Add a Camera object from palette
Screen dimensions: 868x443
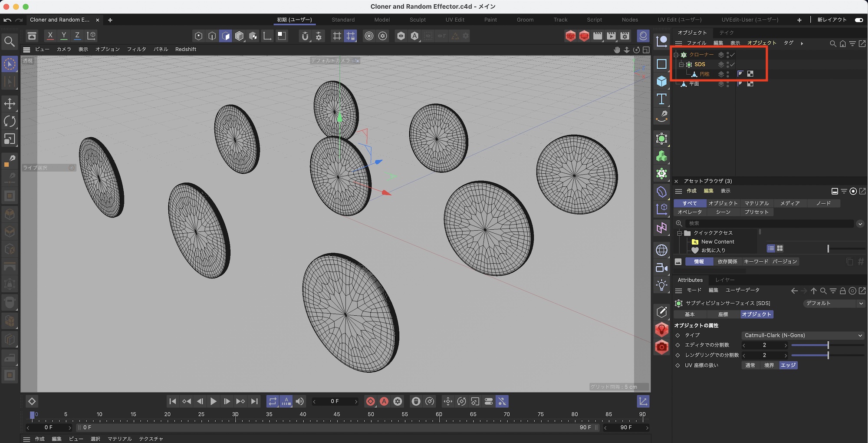[661, 268]
